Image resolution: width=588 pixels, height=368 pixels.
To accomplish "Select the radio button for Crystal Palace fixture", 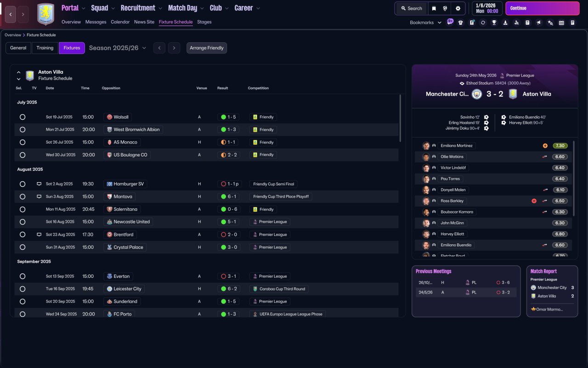I will click(x=23, y=247).
